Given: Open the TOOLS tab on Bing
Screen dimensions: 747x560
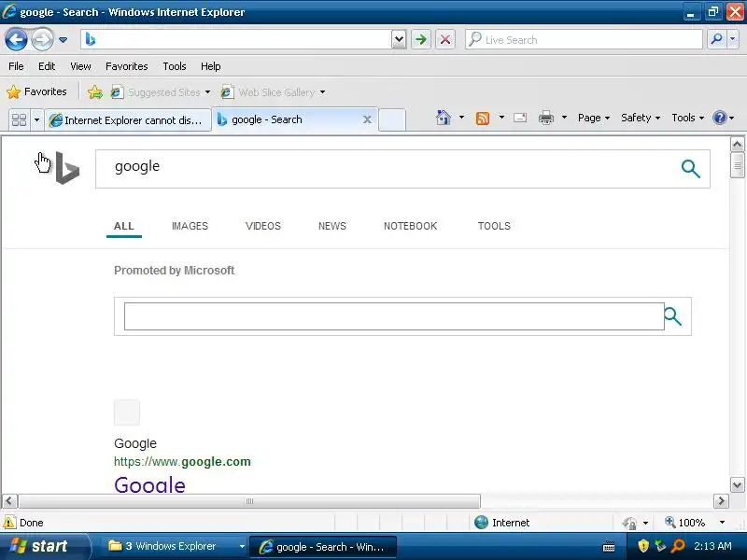Looking at the screenshot, I should click(x=494, y=226).
